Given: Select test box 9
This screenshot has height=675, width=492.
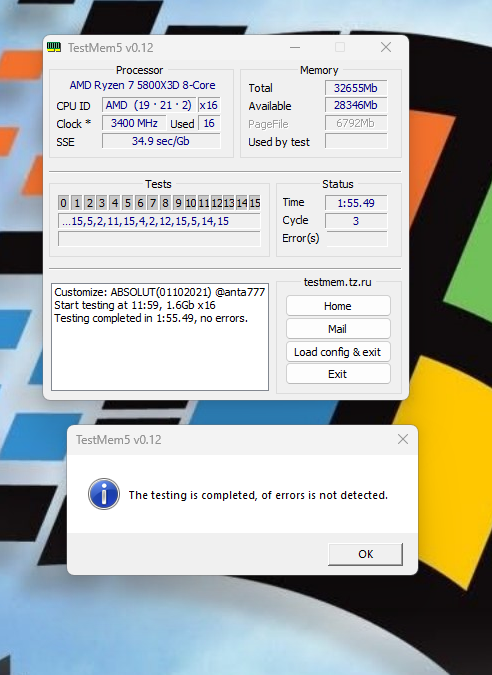Looking at the screenshot, I should click(x=178, y=203).
